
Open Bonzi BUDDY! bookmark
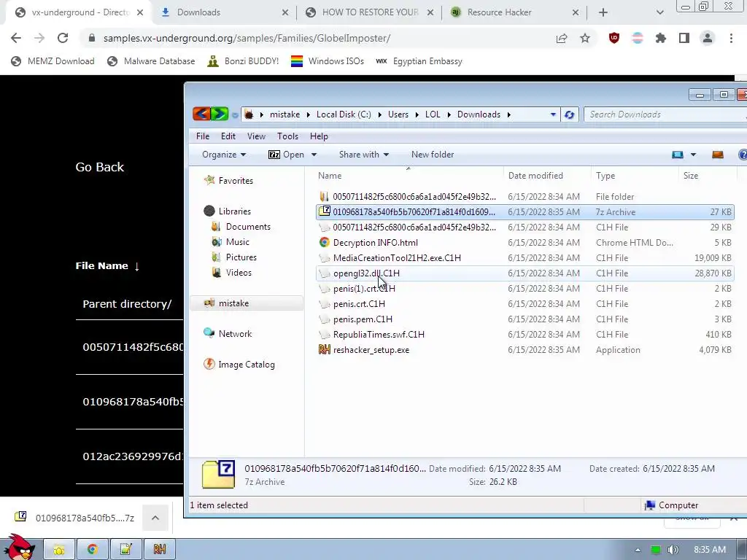tap(243, 61)
